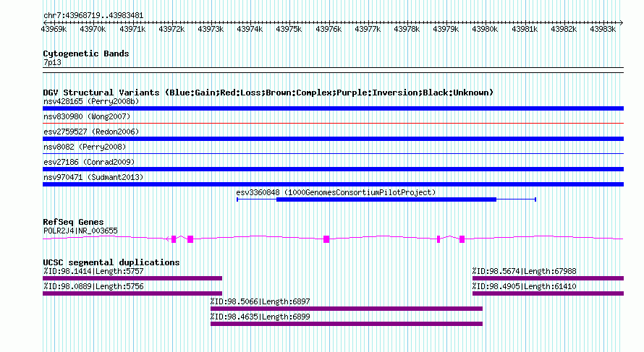The height and width of the screenshot is (352, 644).
Task: Click the 43980k ruler tick label
Action: (x=485, y=29)
